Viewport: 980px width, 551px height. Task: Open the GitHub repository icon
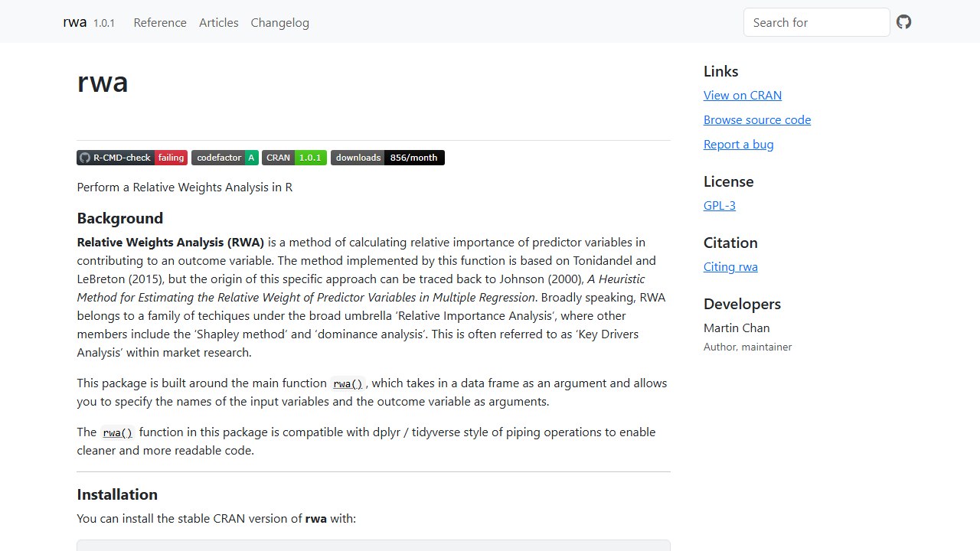(x=904, y=22)
